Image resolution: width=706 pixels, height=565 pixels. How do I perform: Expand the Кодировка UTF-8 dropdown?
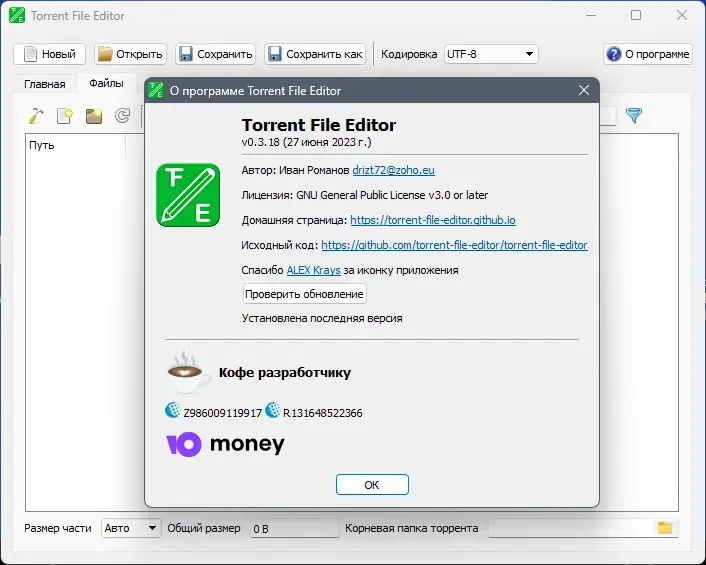point(491,54)
